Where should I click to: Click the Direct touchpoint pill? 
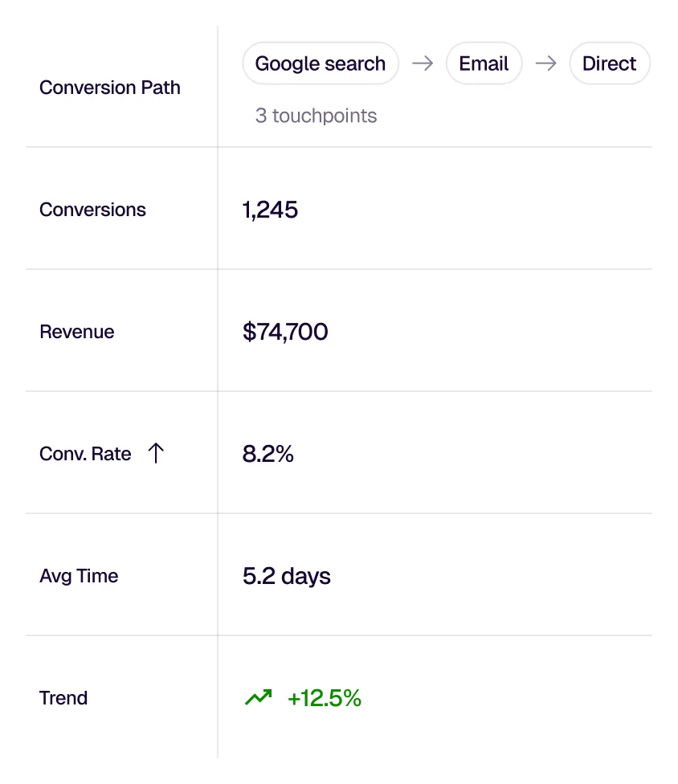610,63
